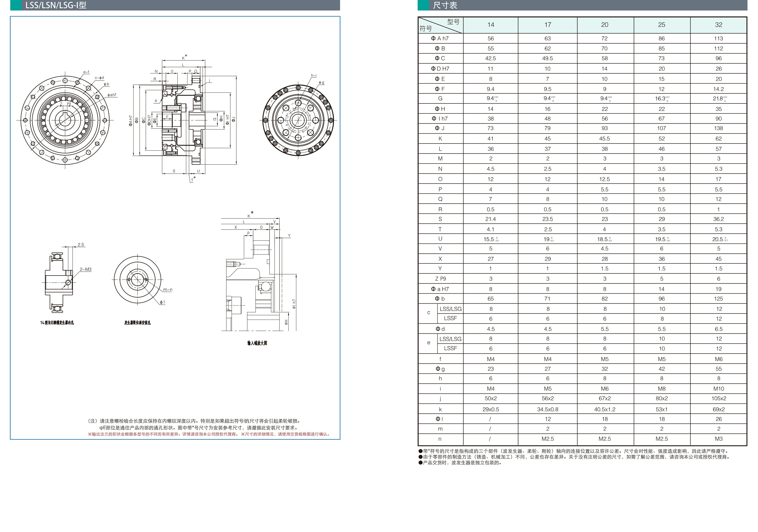This screenshot has height=532, width=758.
Task: Click the 'e-f' callout on the drawing
Action: (86, 72)
